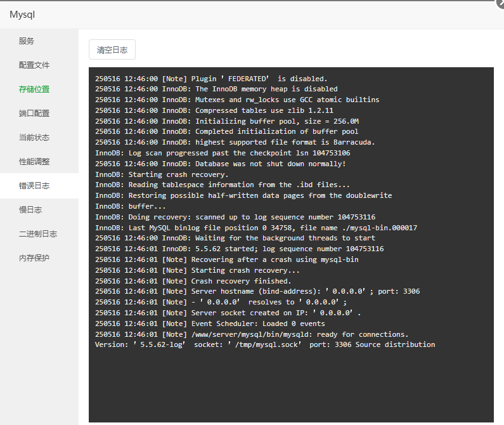Click the 'Log scan progressed past the checkpoint' line
The height and width of the screenshot is (425, 504).
pos(223,153)
